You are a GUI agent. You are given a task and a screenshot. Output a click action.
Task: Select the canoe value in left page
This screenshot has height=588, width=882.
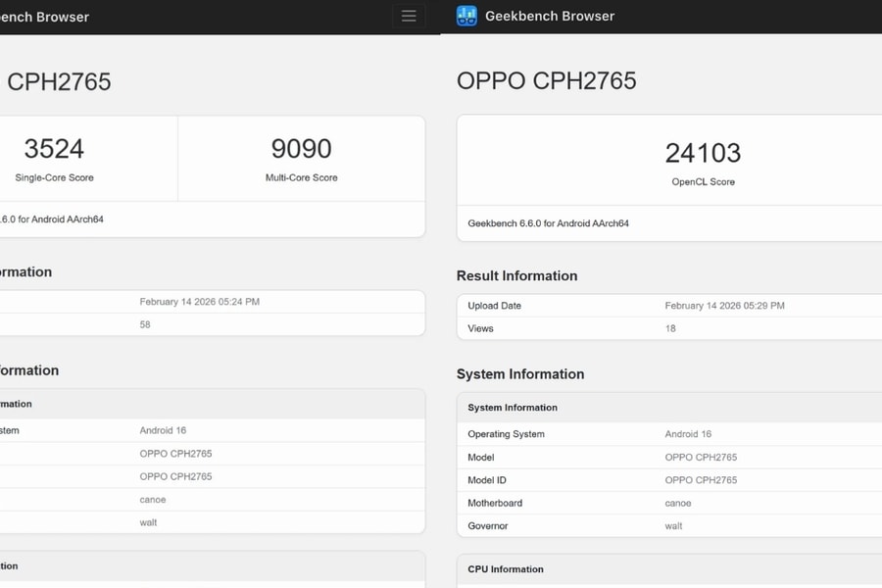tap(153, 500)
